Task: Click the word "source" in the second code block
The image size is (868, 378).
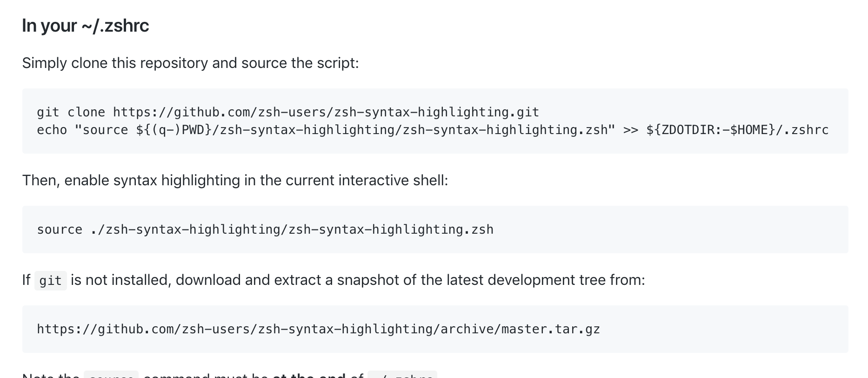Action: pyautogui.click(x=60, y=229)
